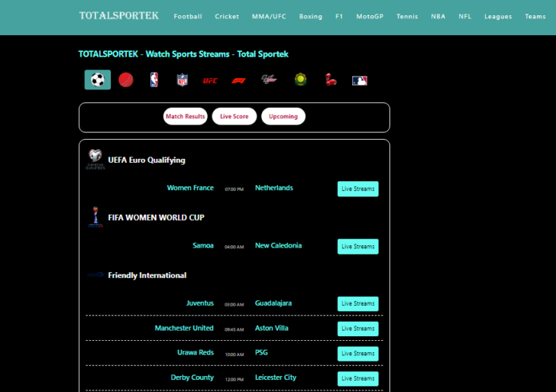Switch to the Live Score tab
The width and height of the screenshot is (556, 392).
(x=234, y=116)
